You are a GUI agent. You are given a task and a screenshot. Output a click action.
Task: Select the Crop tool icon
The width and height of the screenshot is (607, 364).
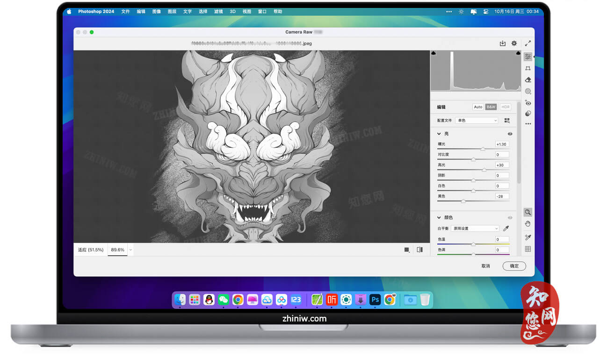[x=528, y=68]
